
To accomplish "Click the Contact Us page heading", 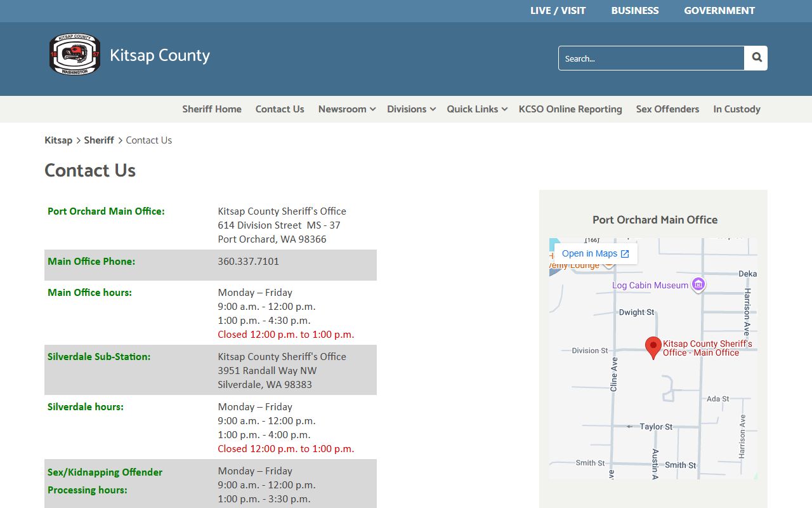I will [90, 170].
